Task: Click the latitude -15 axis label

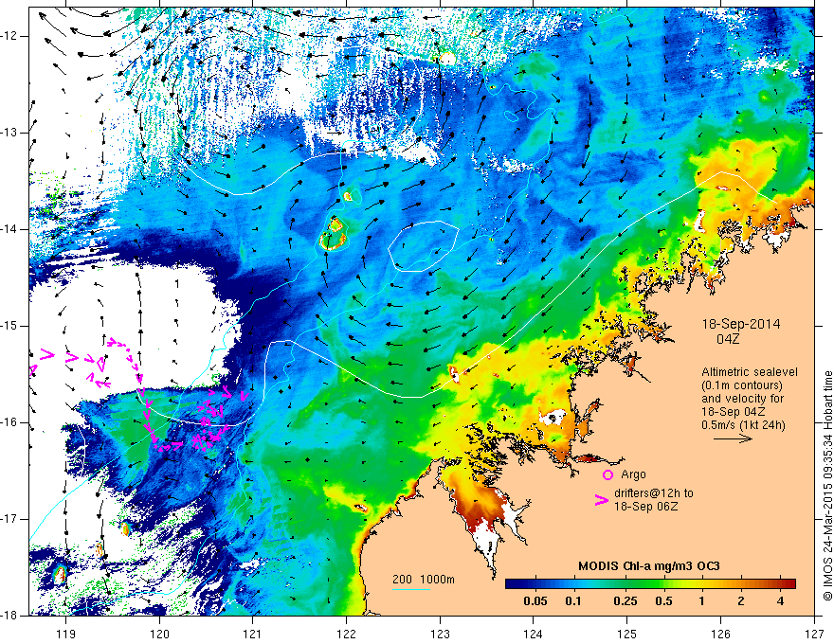Action: point(9,326)
